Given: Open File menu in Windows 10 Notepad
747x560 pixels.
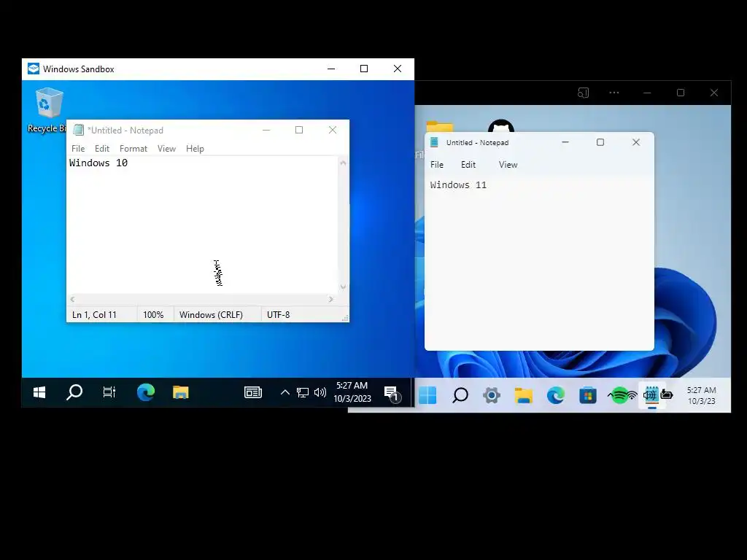Looking at the screenshot, I should pyautogui.click(x=78, y=149).
